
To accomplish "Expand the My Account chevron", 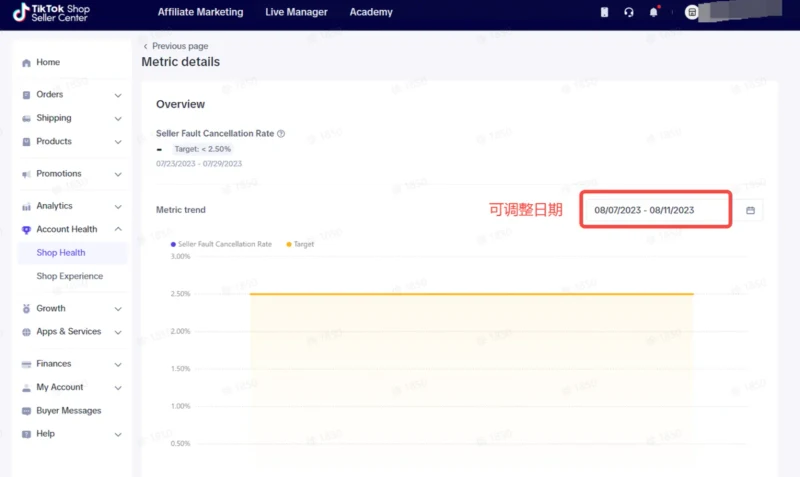I will coord(118,388).
